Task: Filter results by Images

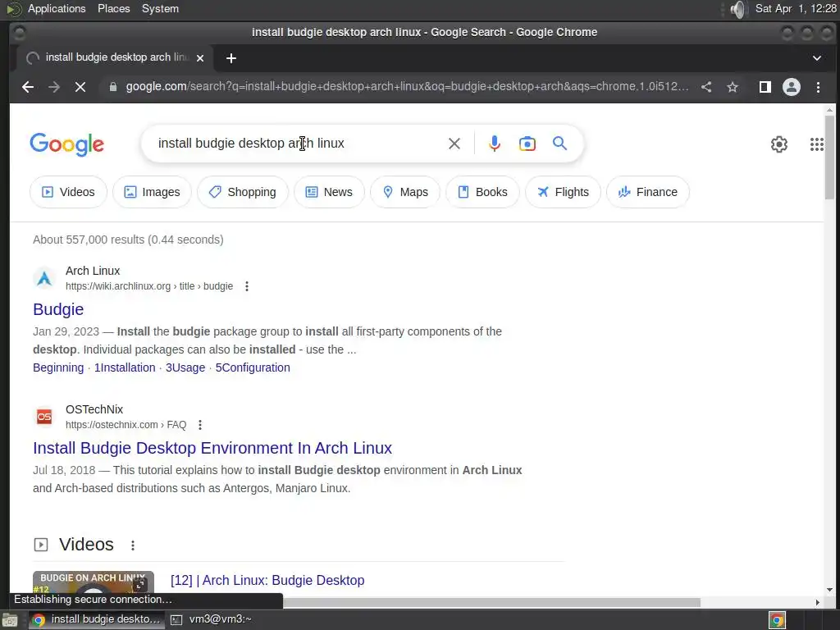Action: point(152,192)
